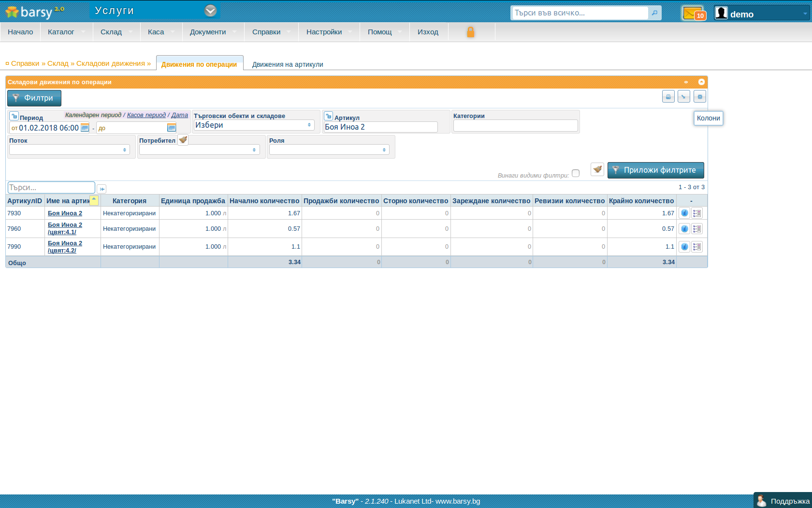Click the Поддръжка support person icon

(x=762, y=501)
